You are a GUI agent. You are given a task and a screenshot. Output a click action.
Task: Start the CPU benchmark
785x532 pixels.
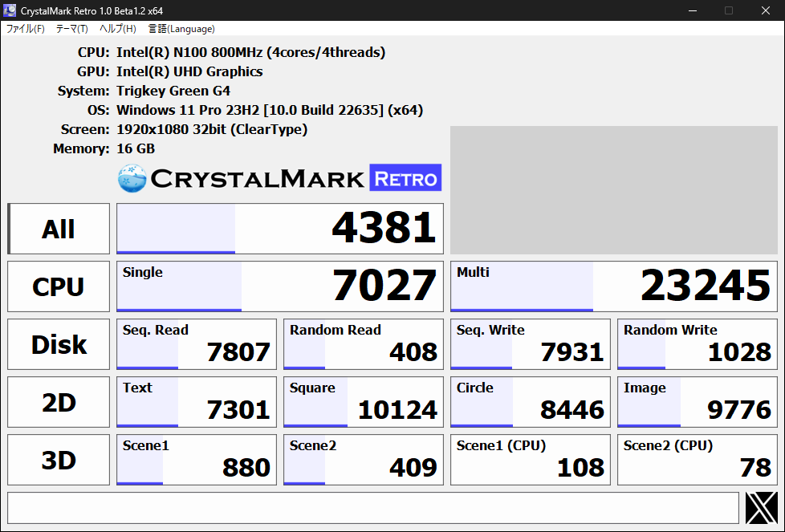click(59, 286)
